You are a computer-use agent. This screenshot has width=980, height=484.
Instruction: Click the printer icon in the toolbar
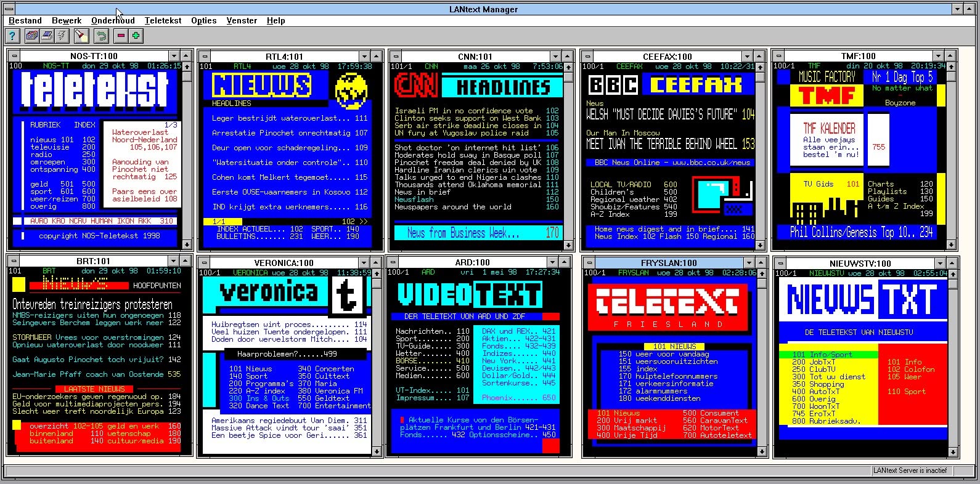[47, 36]
